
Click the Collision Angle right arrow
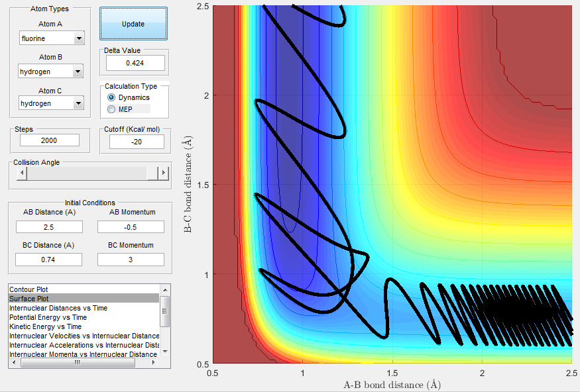[x=163, y=173]
